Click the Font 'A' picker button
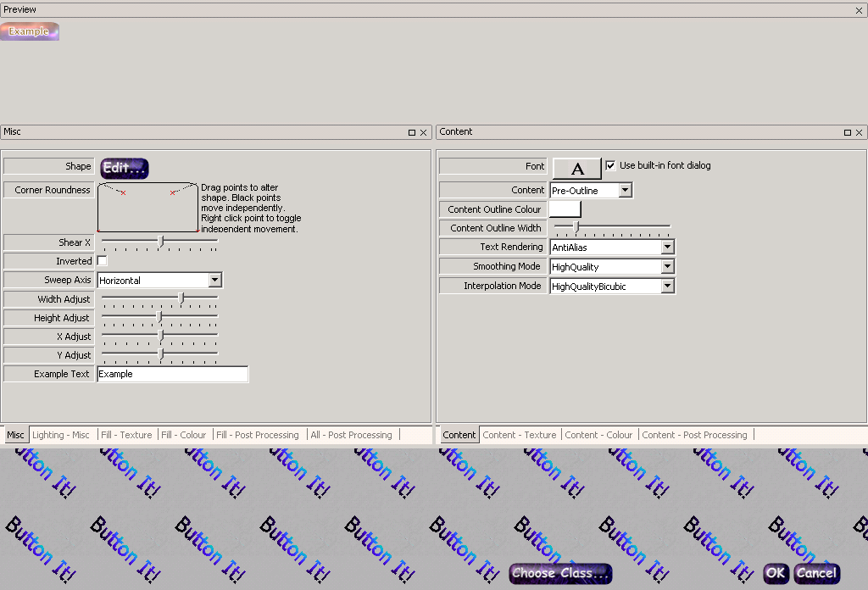 pos(576,168)
